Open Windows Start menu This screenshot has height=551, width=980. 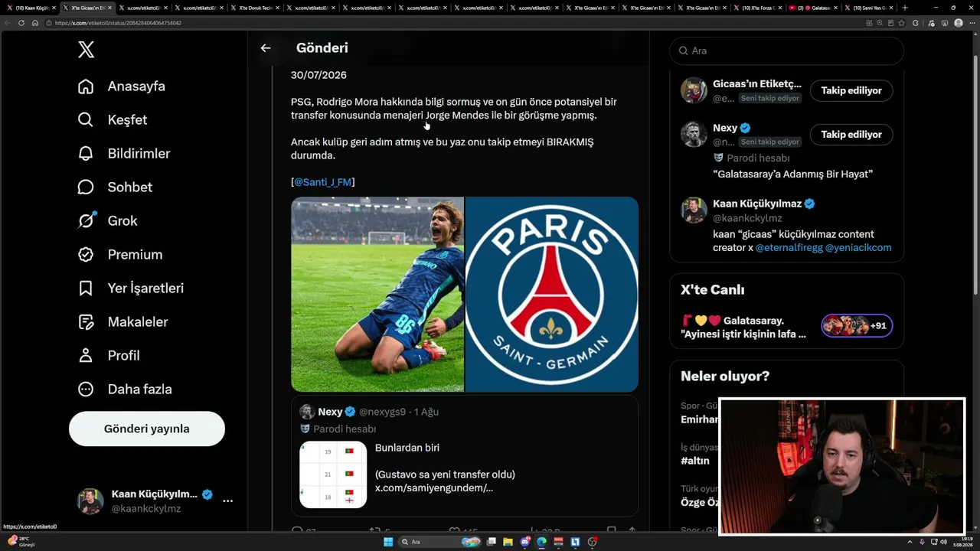point(388,542)
